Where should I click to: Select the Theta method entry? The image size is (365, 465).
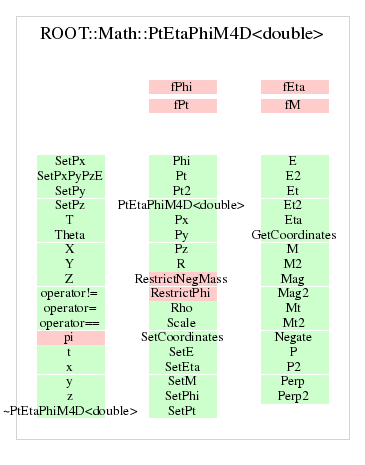pyautogui.click(x=71, y=235)
